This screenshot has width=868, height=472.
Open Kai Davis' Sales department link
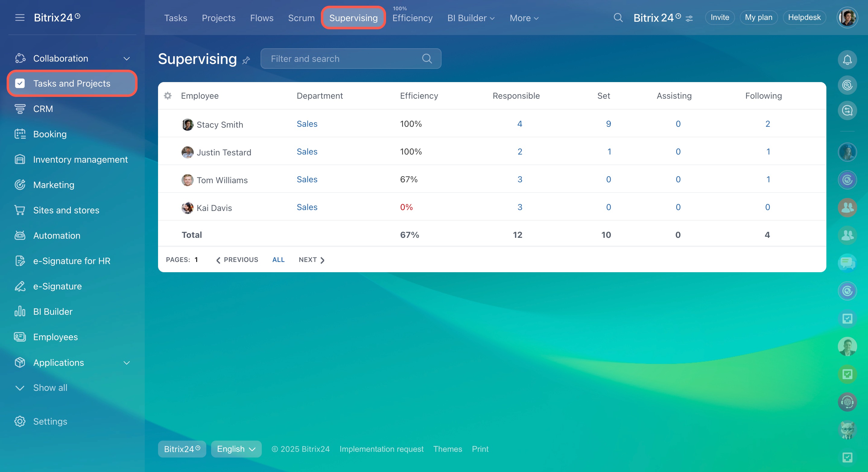(307, 207)
